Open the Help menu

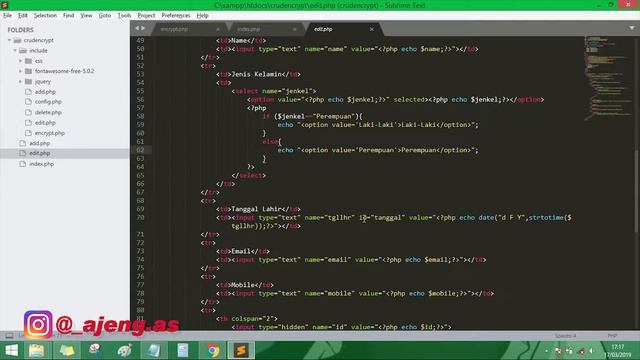(202, 16)
